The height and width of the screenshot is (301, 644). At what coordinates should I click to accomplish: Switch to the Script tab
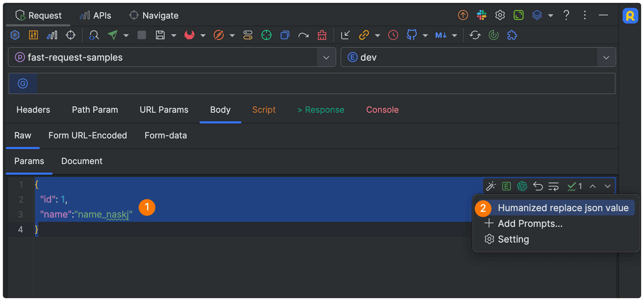pyautogui.click(x=264, y=110)
